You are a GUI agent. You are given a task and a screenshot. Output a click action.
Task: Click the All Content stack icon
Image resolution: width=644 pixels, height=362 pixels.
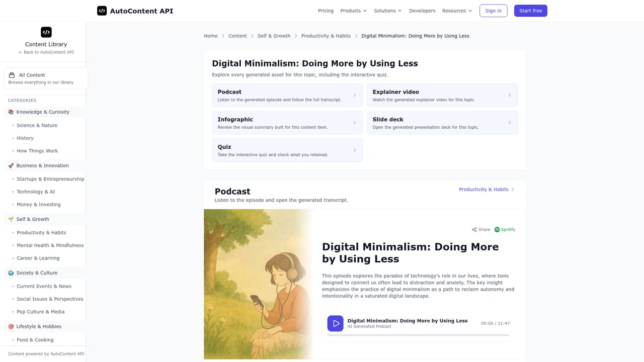coord(12,75)
